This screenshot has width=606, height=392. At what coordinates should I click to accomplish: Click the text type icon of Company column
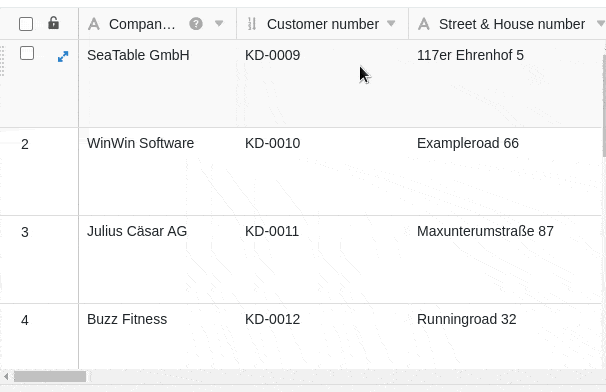pos(94,24)
